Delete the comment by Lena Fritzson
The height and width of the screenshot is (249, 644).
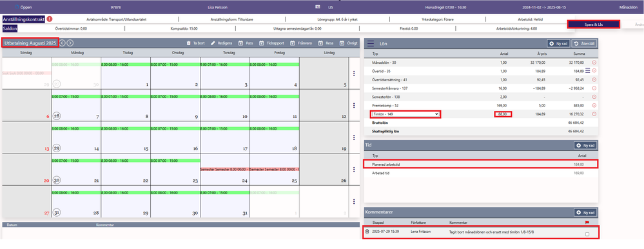[x=367, y=232]
